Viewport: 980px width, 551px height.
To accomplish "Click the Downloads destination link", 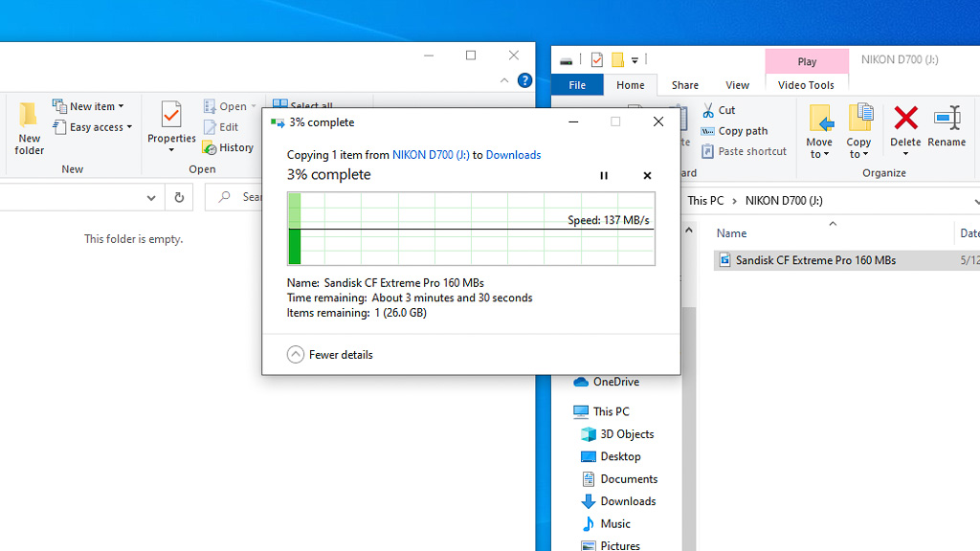I will (x=513, y=155).
